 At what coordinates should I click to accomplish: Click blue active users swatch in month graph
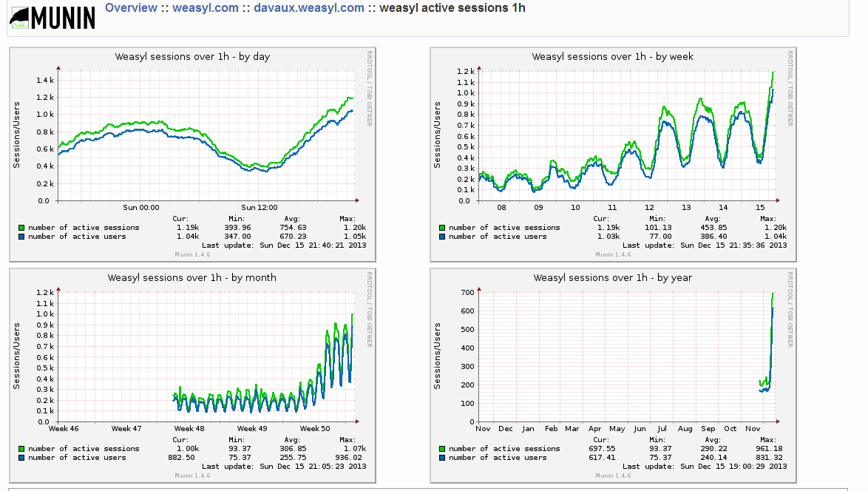click(21, 458)
